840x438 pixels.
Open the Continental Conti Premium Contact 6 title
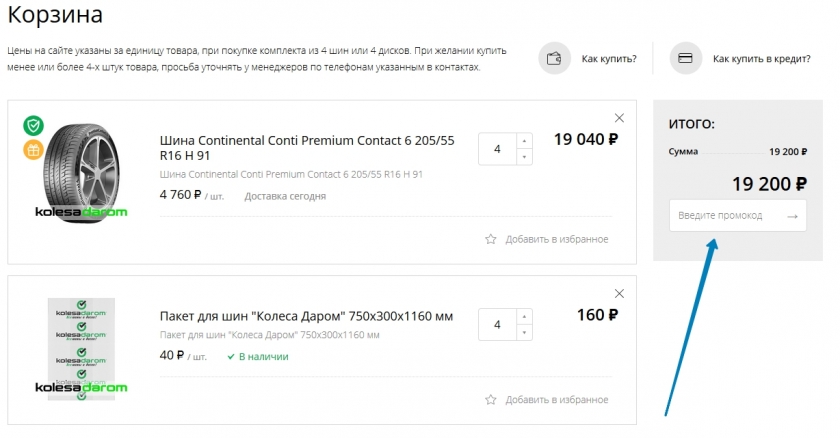[x=307, y=148]
